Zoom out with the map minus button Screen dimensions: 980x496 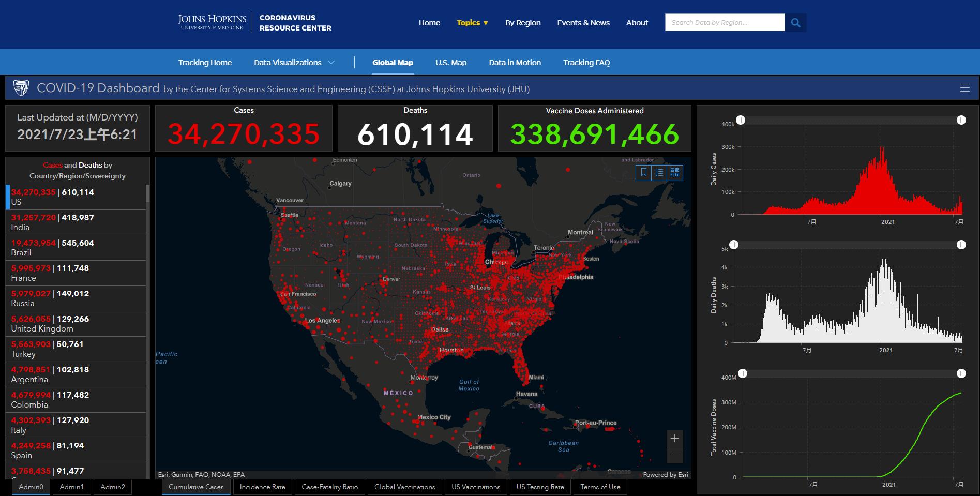674,455
